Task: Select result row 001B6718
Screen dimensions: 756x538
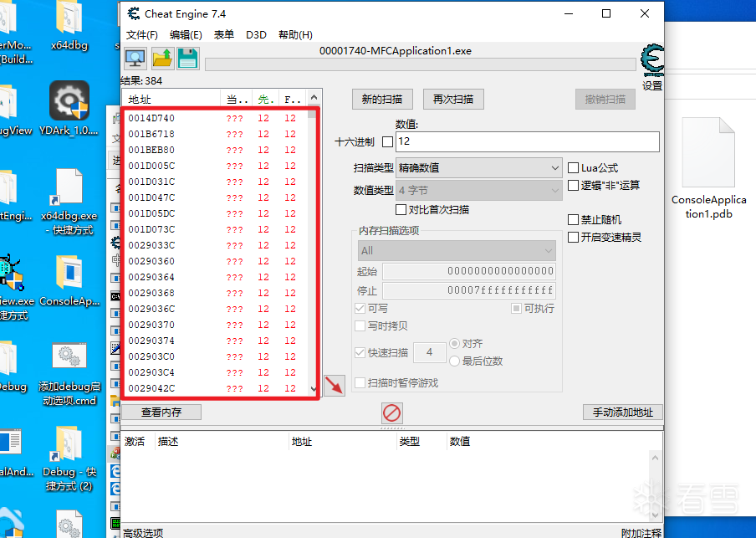Action: coord(216,134)
